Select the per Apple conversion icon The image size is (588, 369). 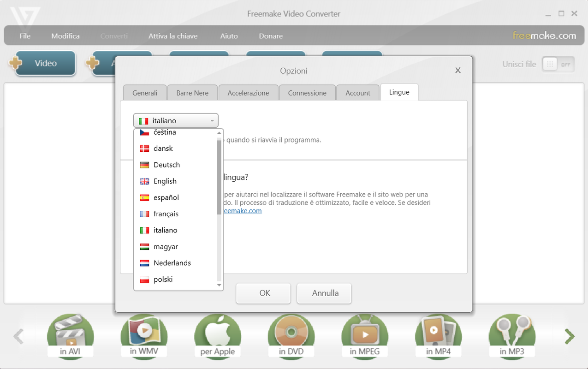218,336
